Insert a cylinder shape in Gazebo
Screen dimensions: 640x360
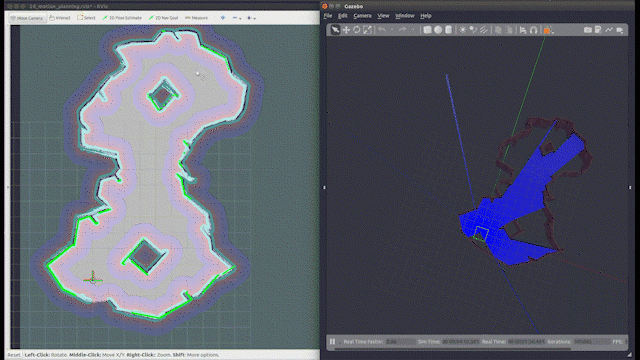tap(448, 30)
